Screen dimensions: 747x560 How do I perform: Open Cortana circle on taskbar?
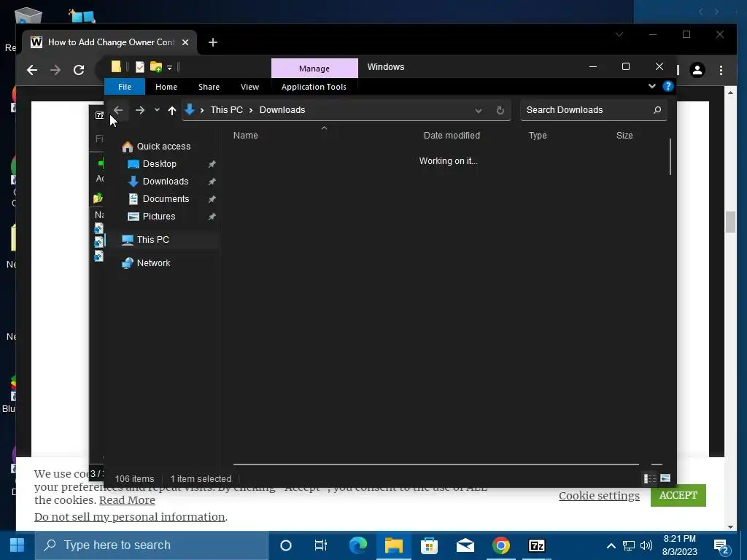click(x=286, y=545)
